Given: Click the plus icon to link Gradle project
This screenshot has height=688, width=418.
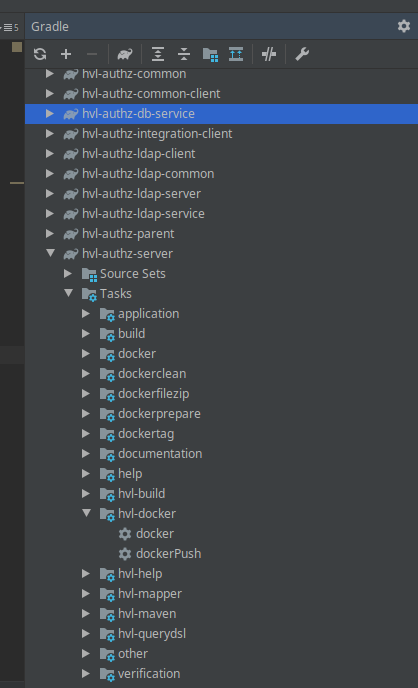Looking at the screenshot, I should (66, 54).
